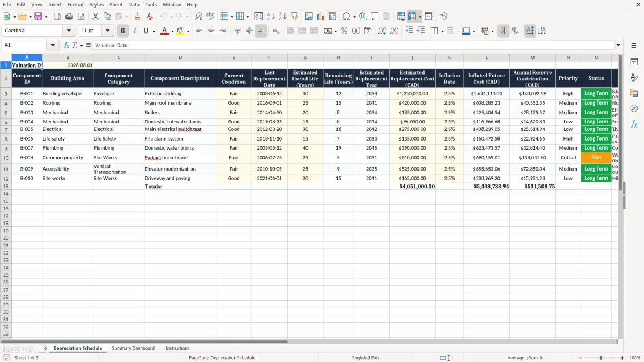Image resolution: width=644 pixels, height=362 pixels.
Task: Format cells as Date
Action: pyautogui.click(x=368, y=31)
